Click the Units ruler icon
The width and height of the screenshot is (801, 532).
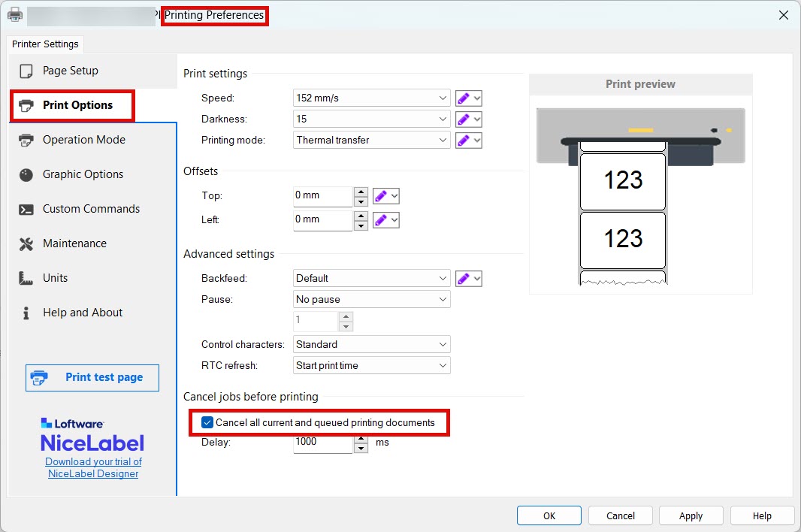pos(26,279)
